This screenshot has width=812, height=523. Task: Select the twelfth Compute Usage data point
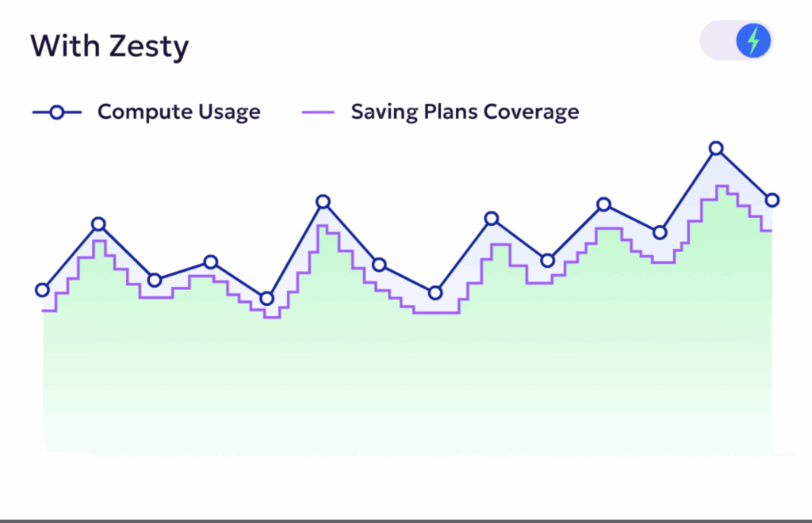660,232
